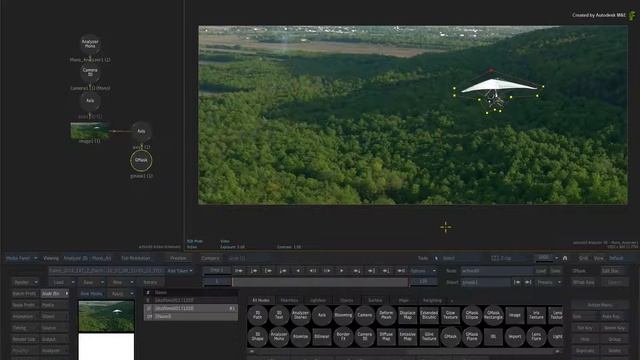Add a GMask Rectangle node
Image resolution: width=640 pixels, height=360 pixels.
[x=493, y=315]
